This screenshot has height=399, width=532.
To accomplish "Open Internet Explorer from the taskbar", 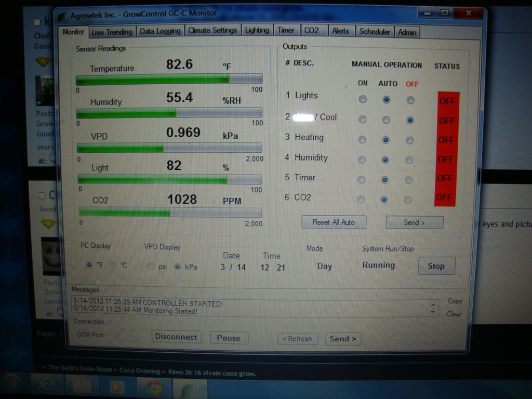I will tap(47, 386).
